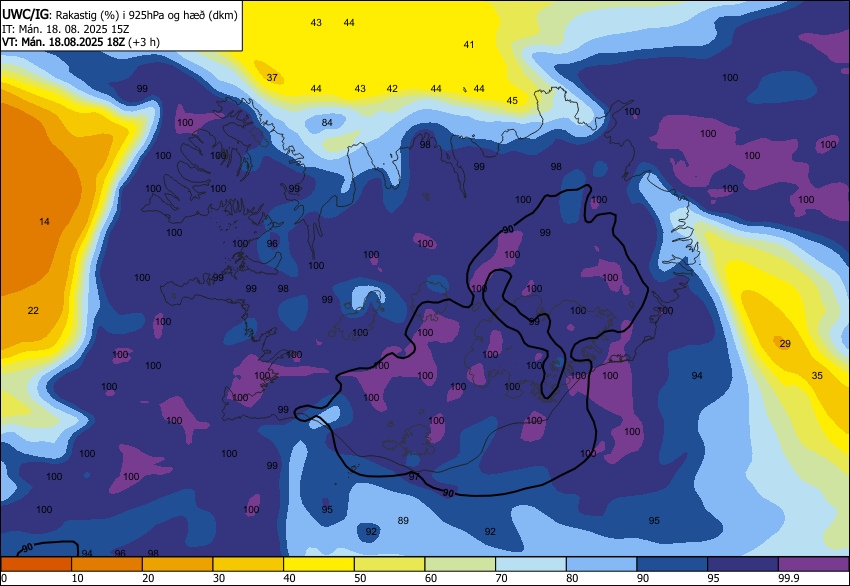Click the medium blue 90–95 legend swatch
850x586 pixels.
[672, 564]
